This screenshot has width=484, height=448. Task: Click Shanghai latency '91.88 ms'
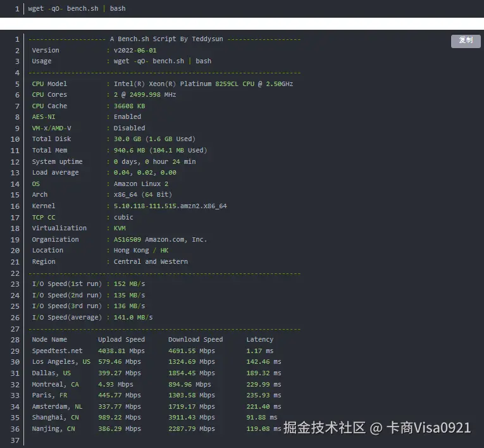click(262, 418)
